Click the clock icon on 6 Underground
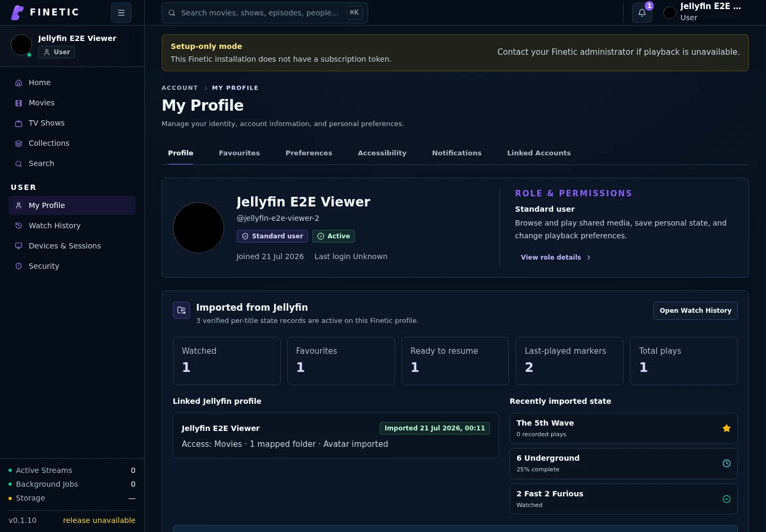 (727, 463)
